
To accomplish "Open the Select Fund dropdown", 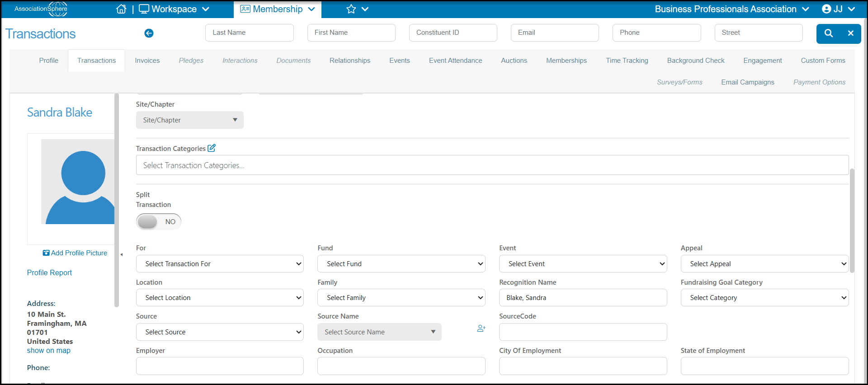I will (401, 264).
